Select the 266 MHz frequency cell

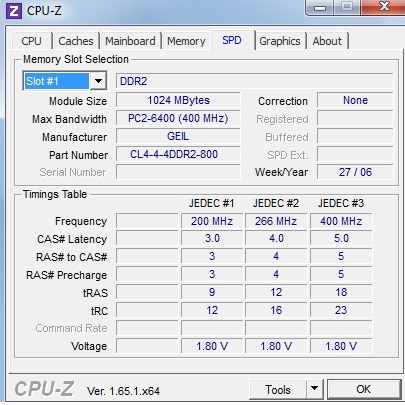pos(276,221)
